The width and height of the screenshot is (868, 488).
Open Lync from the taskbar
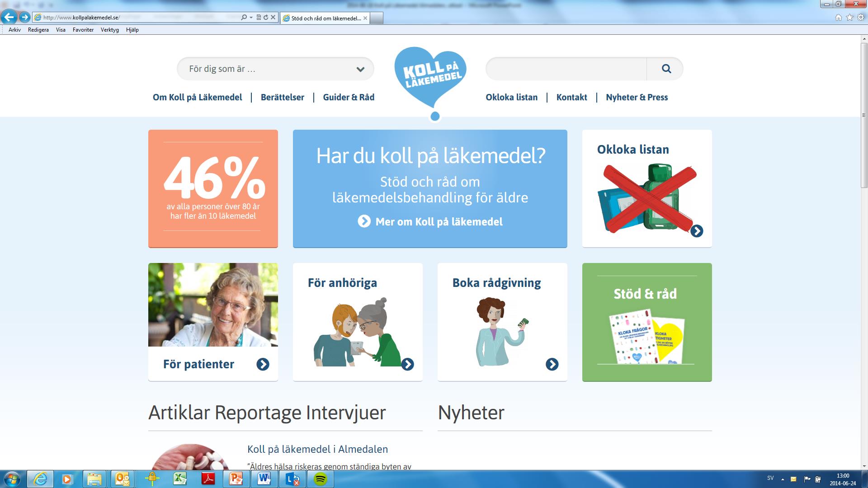point(292,479)
